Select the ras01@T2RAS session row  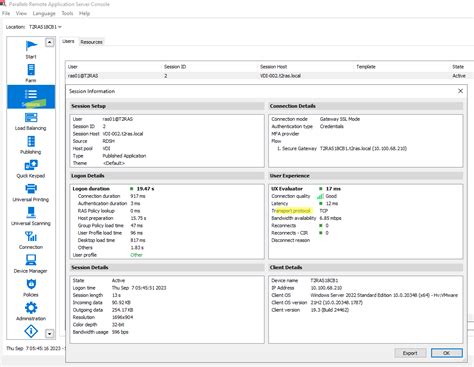(270, 76)
